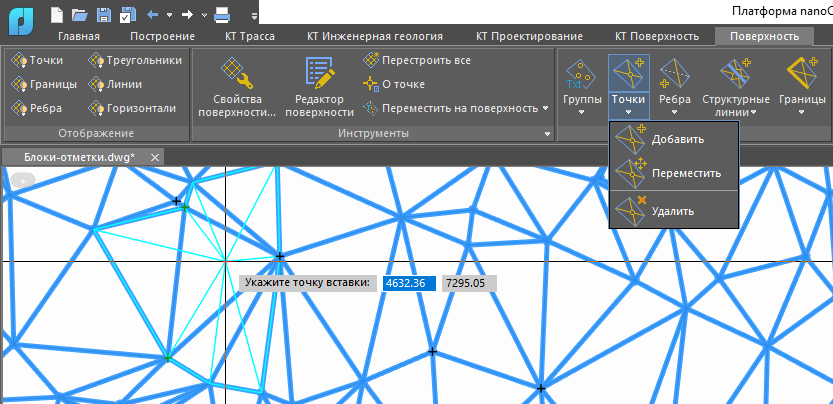The height and width of the screenshot is (404, 833).
Task: Choose Удалить in the Точки menu
Action: pos(671,211)
